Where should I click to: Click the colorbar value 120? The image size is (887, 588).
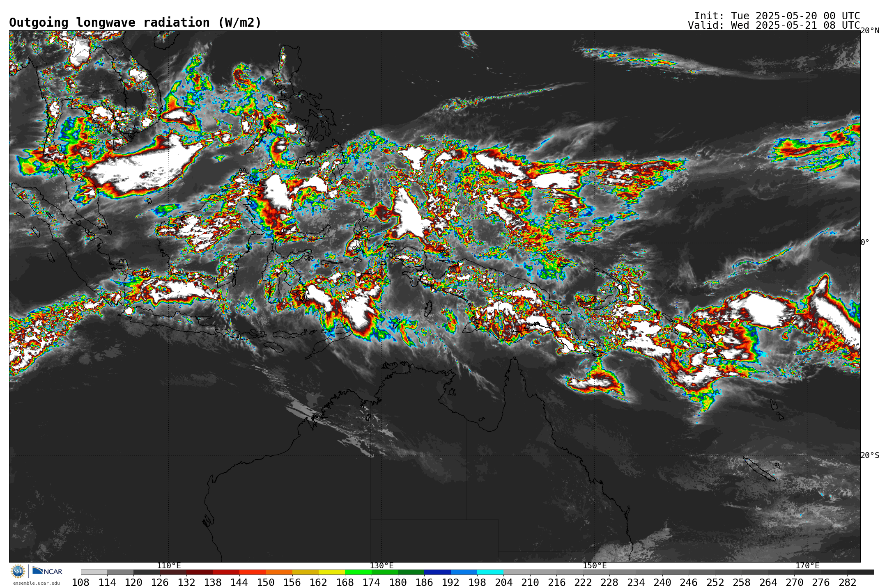(x=133, y=583)
